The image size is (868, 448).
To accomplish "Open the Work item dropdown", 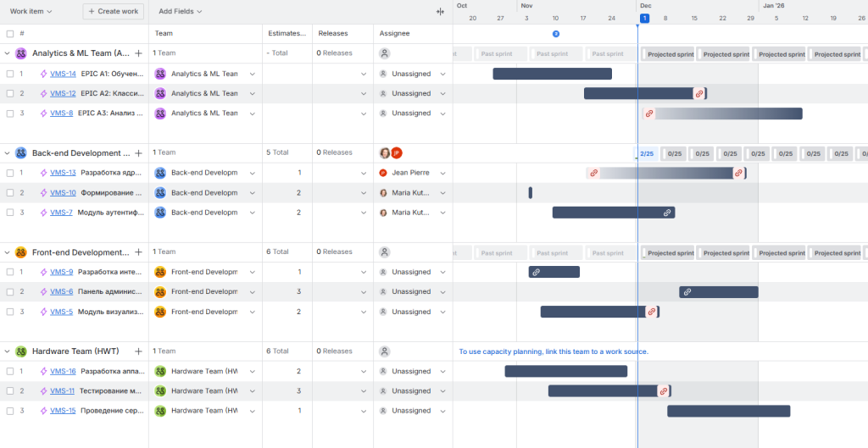I will [x=31, y=11].
